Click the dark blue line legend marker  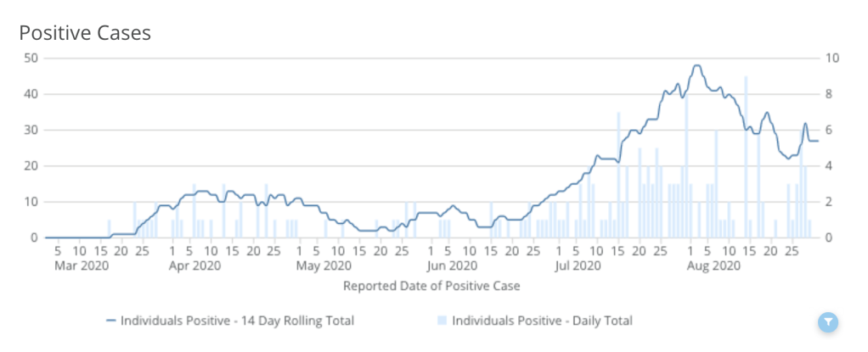(x=111, y=321)
